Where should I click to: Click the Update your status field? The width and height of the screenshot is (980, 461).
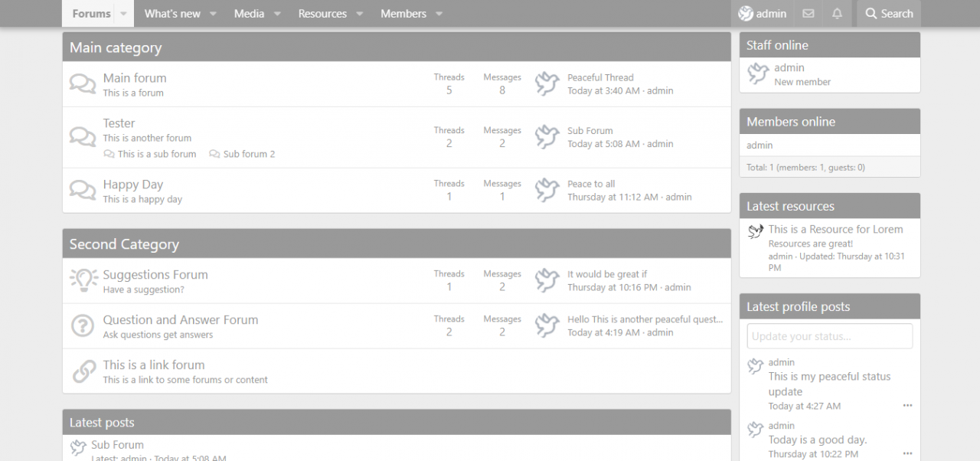[x=830, y=336]
